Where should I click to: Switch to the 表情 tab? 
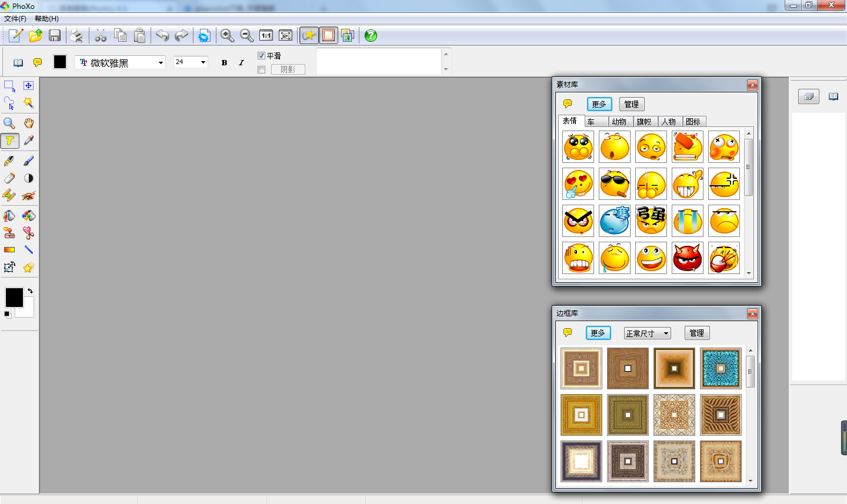tap(570, 121)
